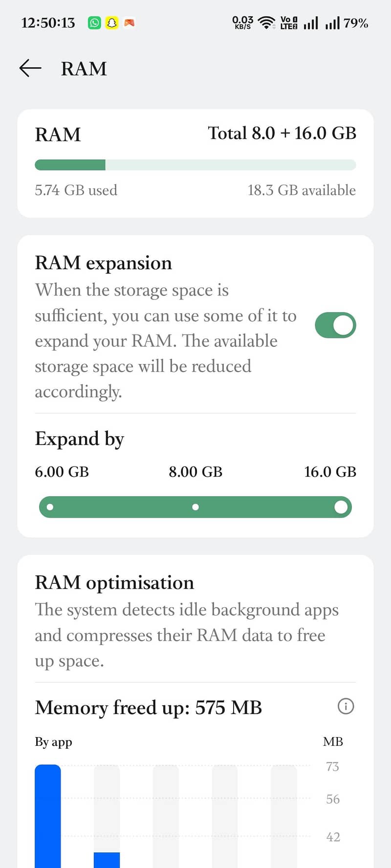Tap the 16.0 GB label
391x868 pixels.
[330, 471]
